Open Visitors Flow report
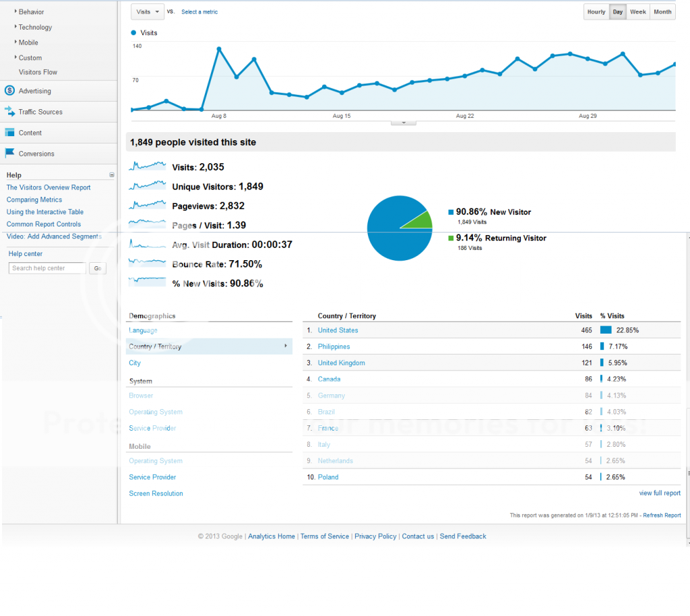The width and height of the screenshot is (690, 616). pyautogui.click(x=38, y=72)
